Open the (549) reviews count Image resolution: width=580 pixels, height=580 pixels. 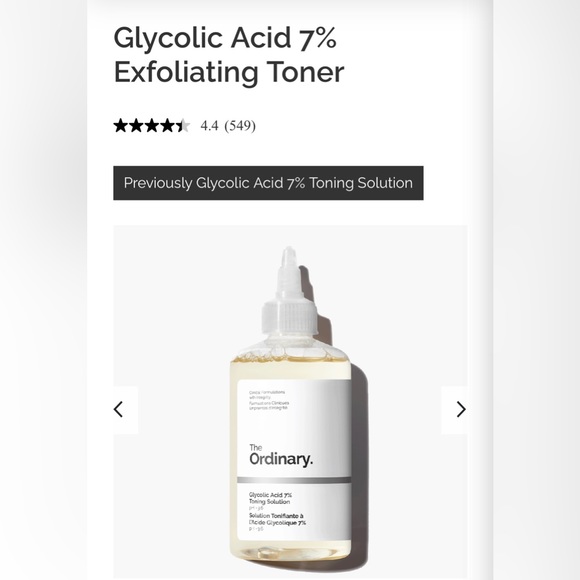pos(240,126)
